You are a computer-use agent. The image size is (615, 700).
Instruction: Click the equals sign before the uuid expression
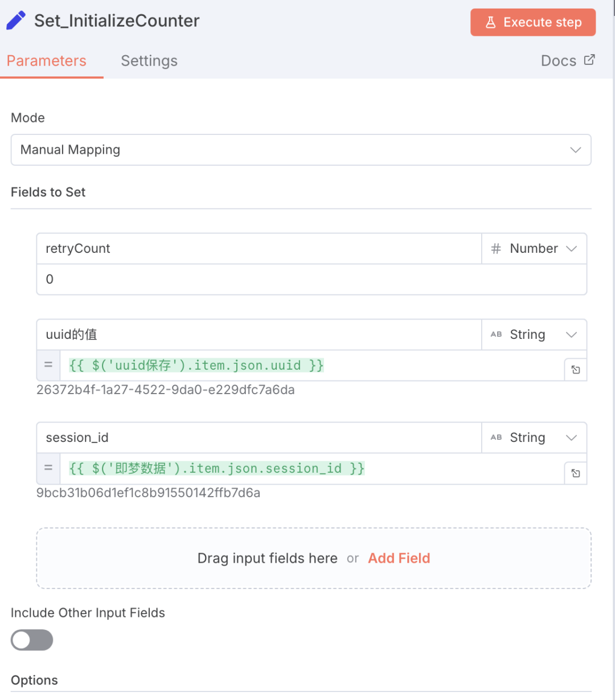pyautogui.click(x=48, y=365)
